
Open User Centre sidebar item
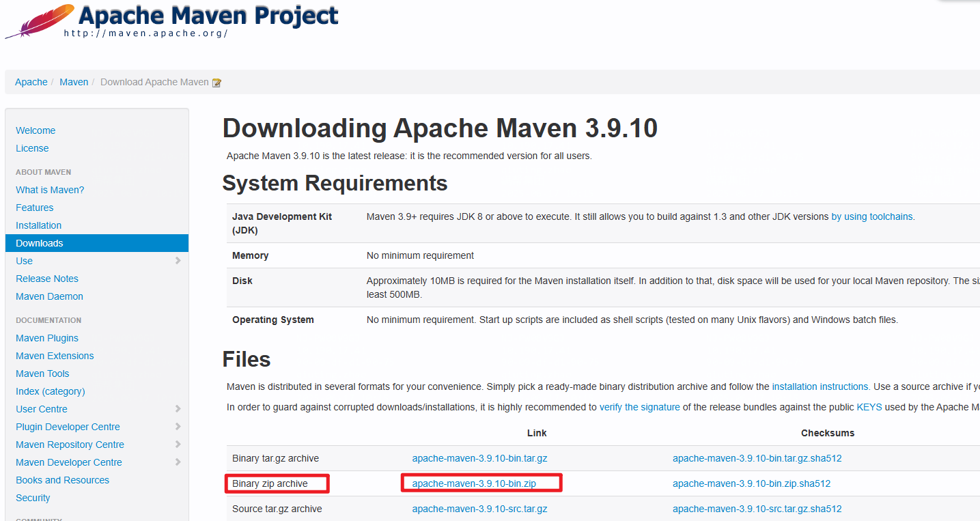(x=42, y=409)
